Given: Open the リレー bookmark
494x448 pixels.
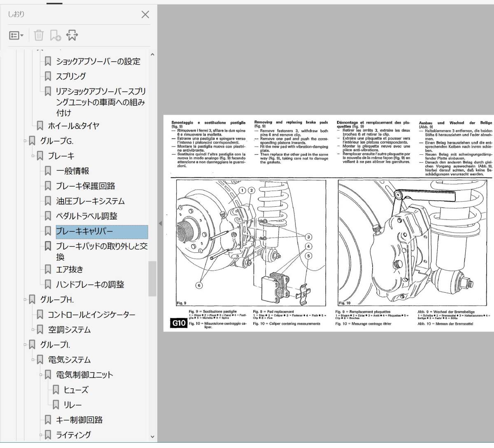Looking at the screenshot, I should [x=72, y=405].
